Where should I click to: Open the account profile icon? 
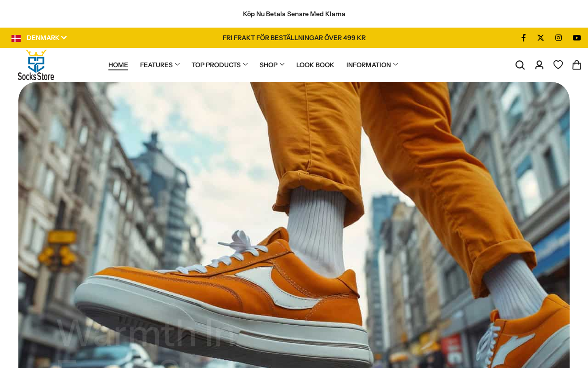(539, 65)
